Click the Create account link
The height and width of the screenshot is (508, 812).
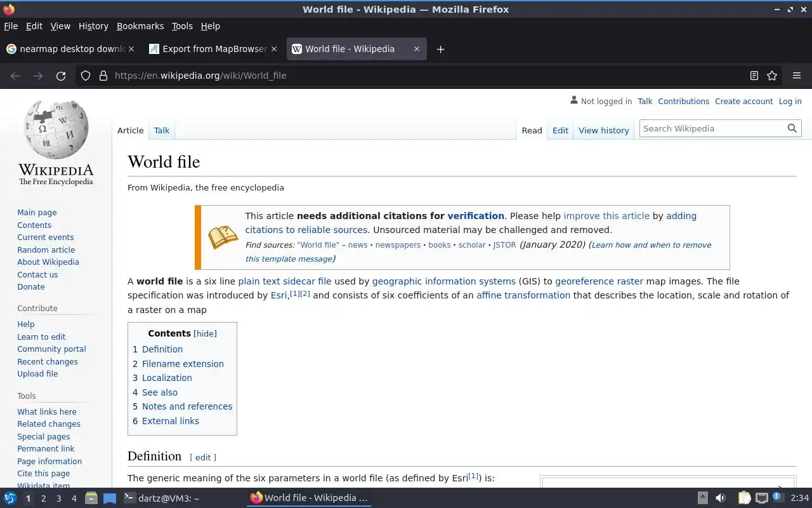(743, 101)
